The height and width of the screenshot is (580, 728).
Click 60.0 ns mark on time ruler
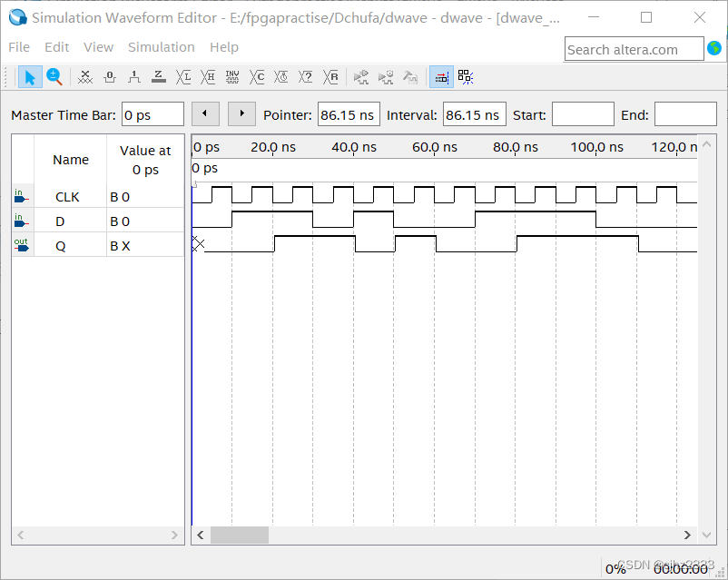click(435, 147)
